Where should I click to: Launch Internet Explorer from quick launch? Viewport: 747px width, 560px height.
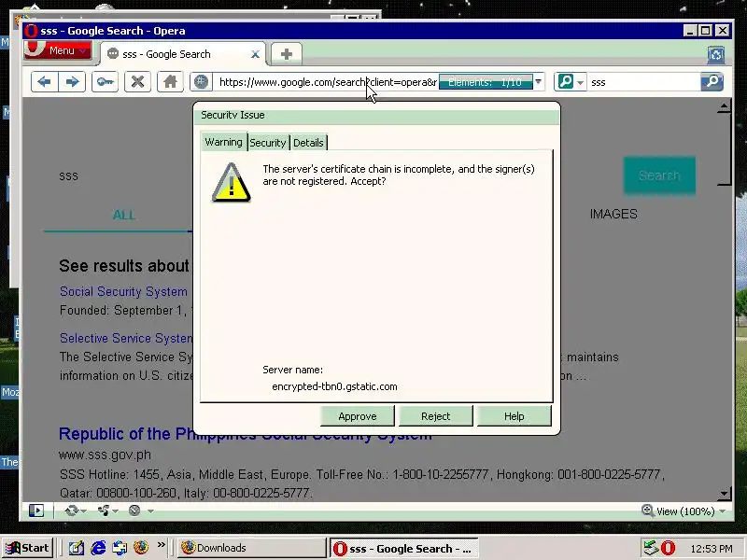click(x=98, y=548)
